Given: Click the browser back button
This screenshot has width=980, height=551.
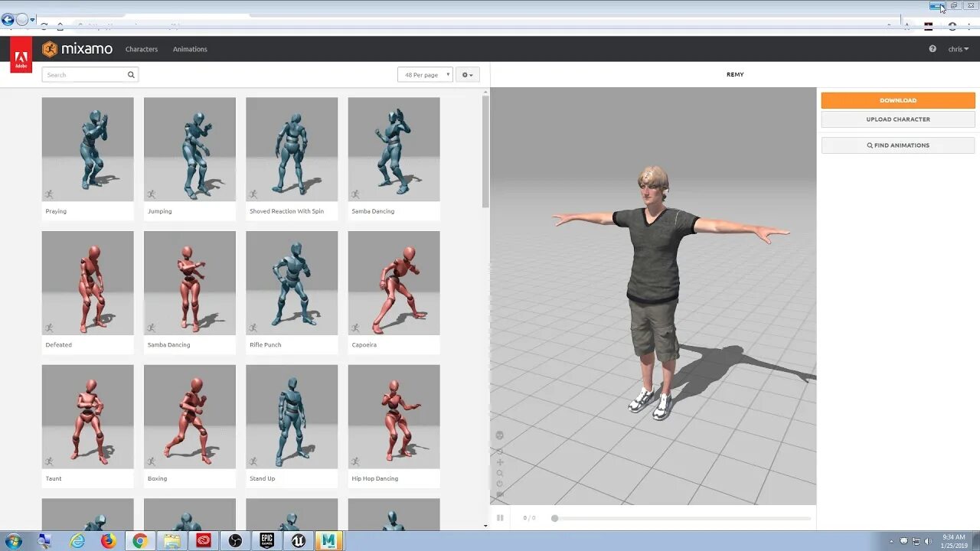Looking at the screenshot, I should point(8,20).
